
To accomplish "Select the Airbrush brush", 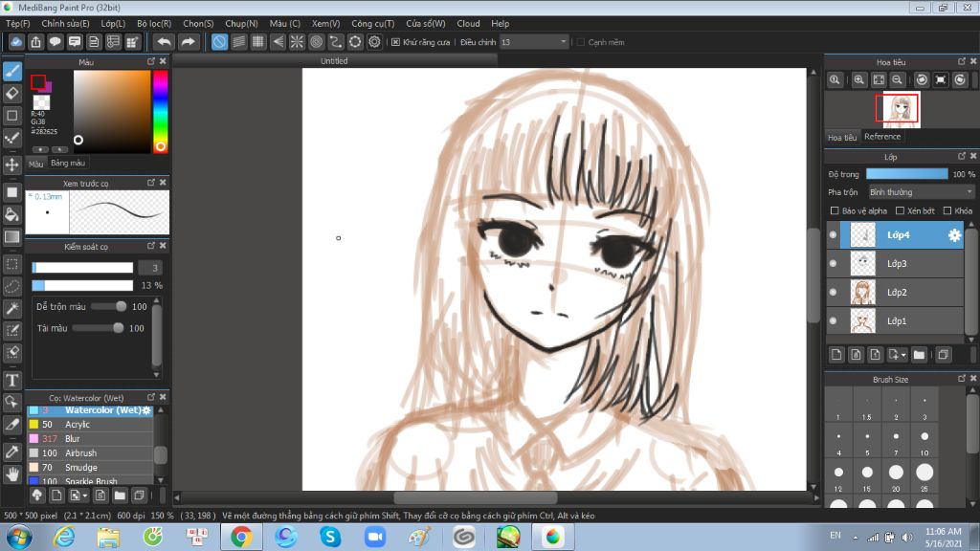I will pyautogui.click(x=89, y=452).
